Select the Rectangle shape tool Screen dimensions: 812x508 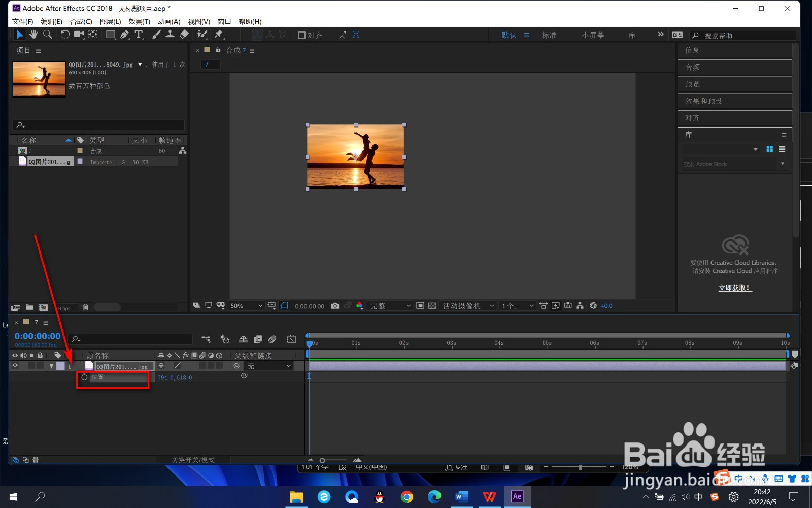[110, 35]
